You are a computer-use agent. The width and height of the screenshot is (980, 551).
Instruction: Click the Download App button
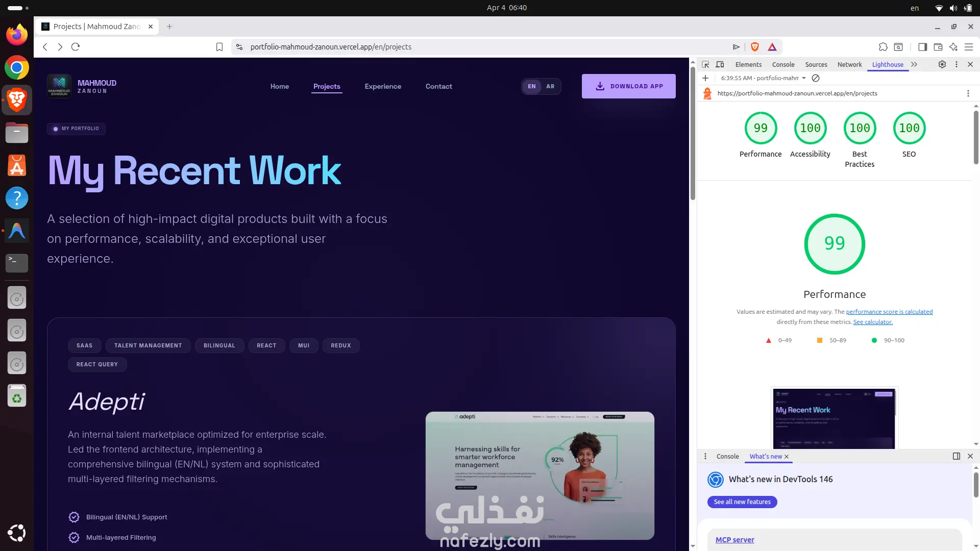tap(629, 86)
